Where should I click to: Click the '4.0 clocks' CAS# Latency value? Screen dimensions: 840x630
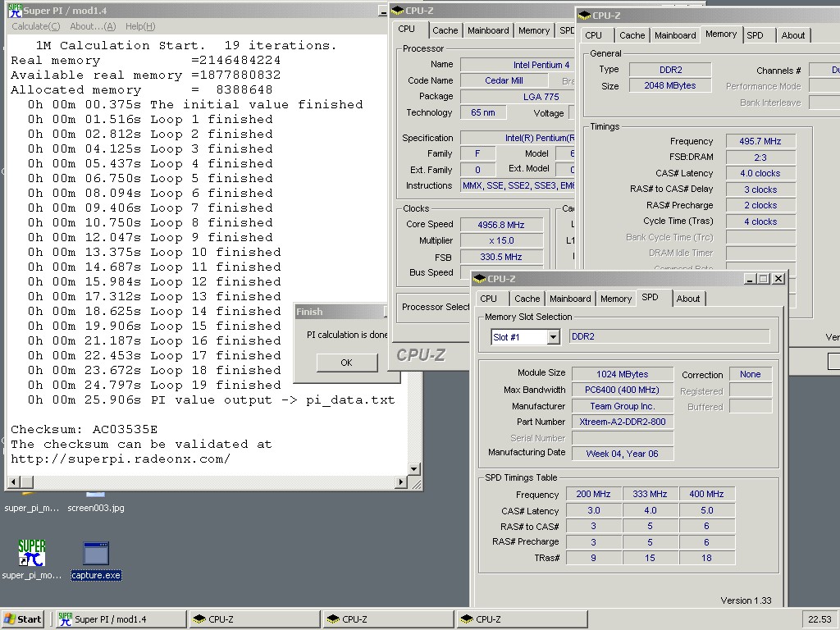[760, 173]
